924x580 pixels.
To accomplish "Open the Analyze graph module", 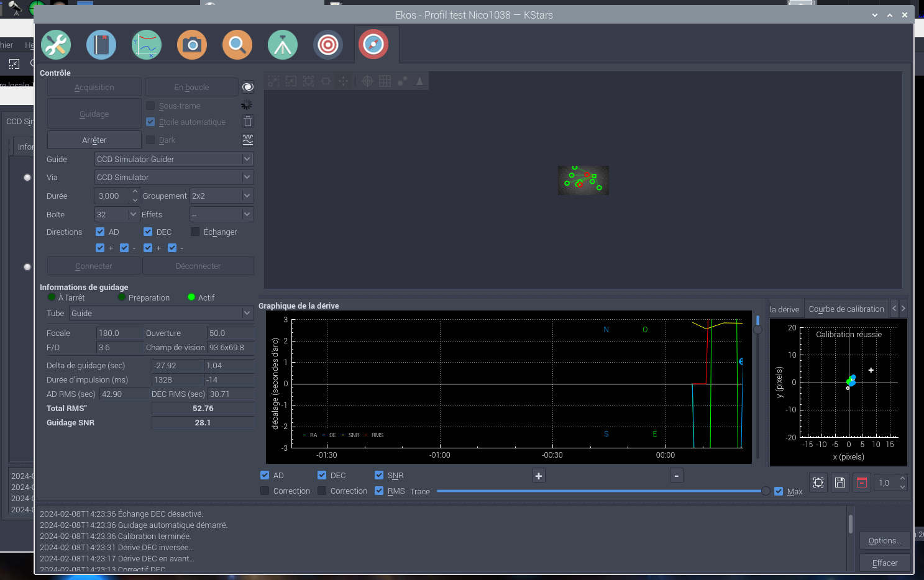I will [x=147, y=45].
